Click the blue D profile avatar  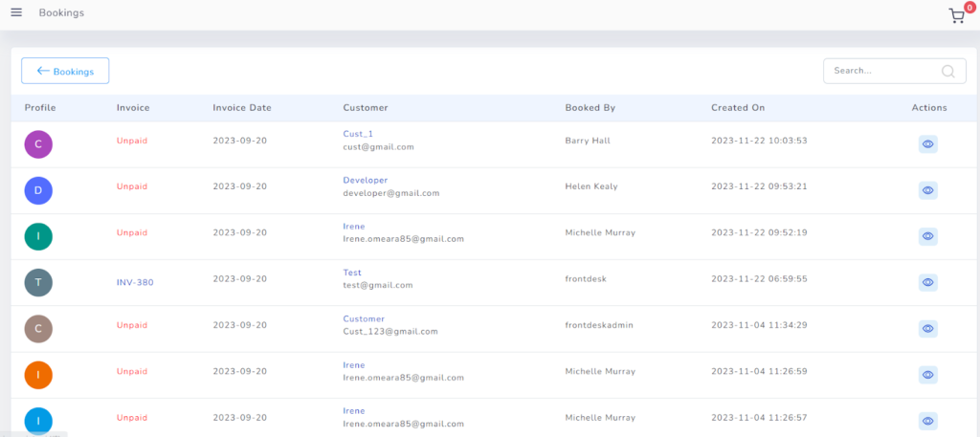click(38, 190)
